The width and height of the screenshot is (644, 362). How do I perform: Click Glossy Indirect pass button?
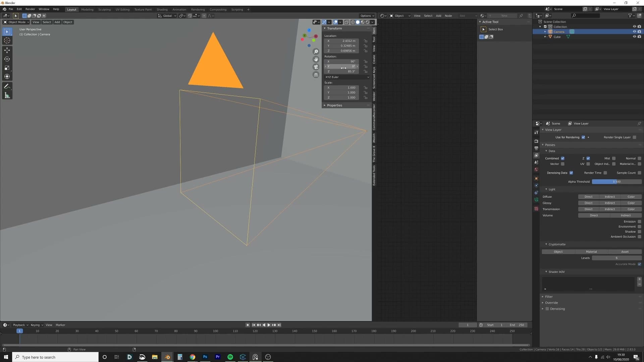point(610,203)
